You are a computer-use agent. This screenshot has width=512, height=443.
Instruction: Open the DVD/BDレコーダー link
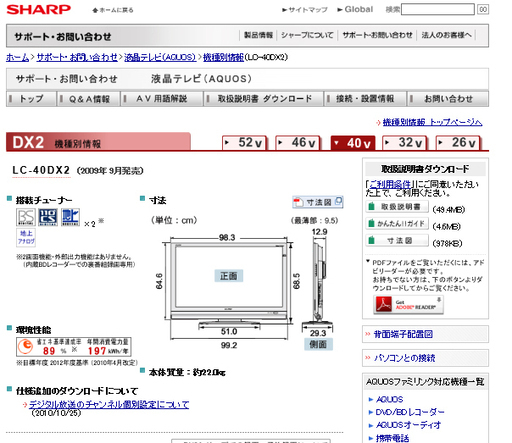pyautogui.click(x=410, y=412)
